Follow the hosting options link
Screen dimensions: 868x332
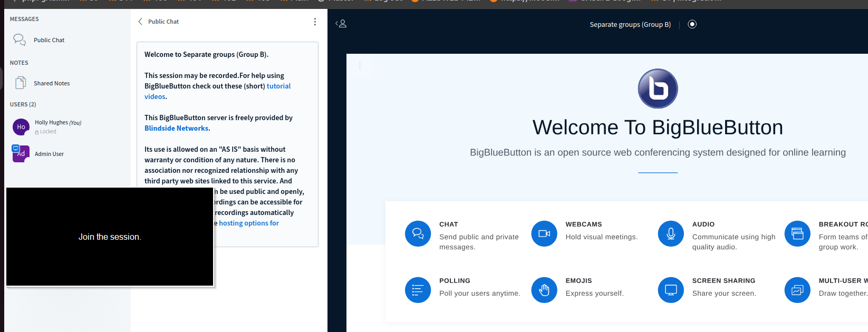click(249, 223)
